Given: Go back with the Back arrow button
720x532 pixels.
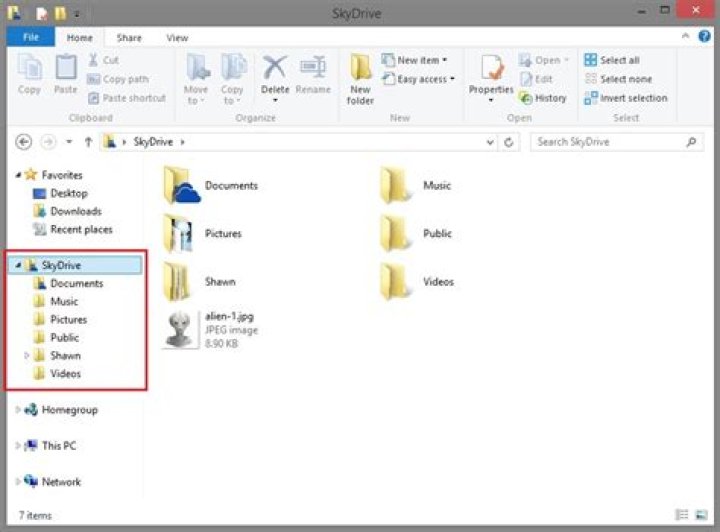Looking at the screenshot, I should [24, 142].
